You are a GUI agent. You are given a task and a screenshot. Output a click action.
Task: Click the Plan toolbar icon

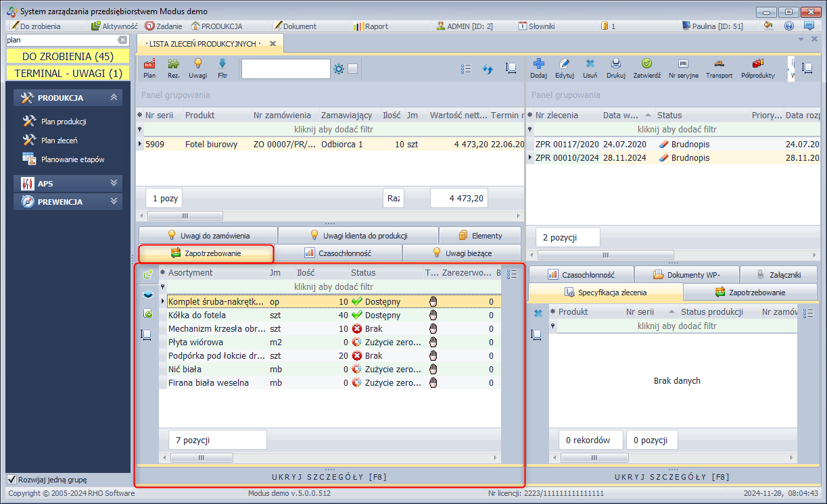149,68
